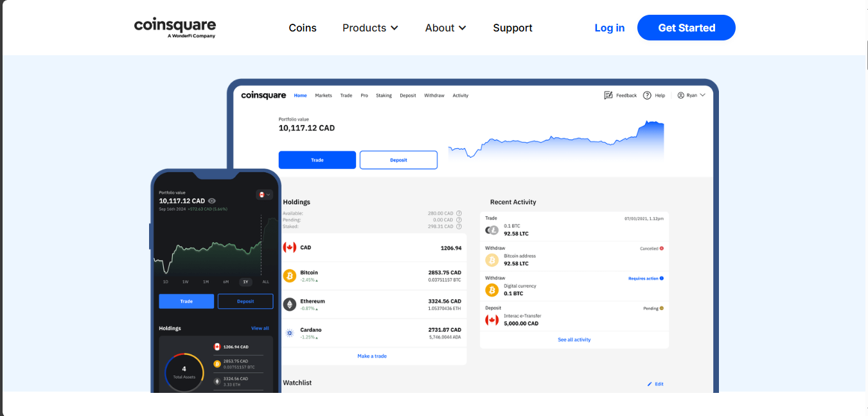Go to Support in the navigation bar
This screenshot has height=416, width=868.
pyautogui.click(x=512, y=28)
